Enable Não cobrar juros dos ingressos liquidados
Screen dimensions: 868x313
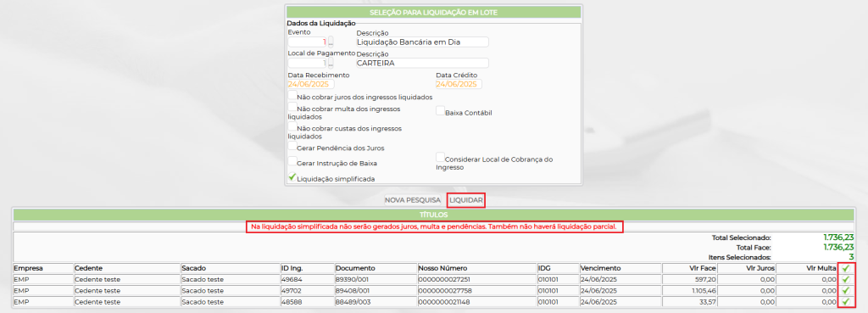(x=292, y=95)
